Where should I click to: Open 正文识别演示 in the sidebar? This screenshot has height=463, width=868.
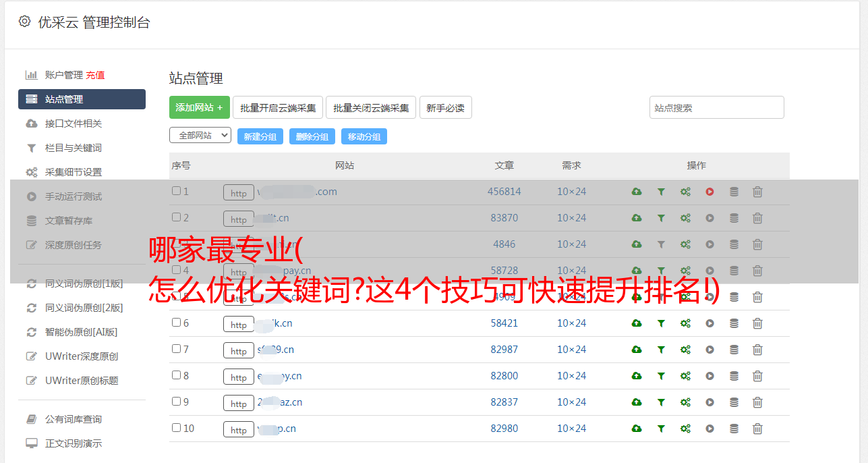pyautogui.click(x=74, y=443)
